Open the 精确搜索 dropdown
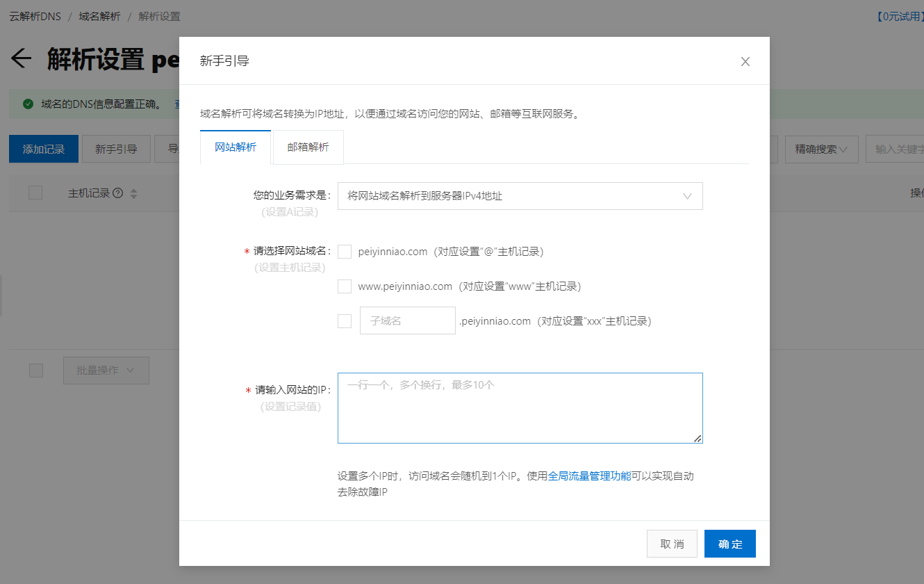The image size is (924, 584). pos(821,149)
